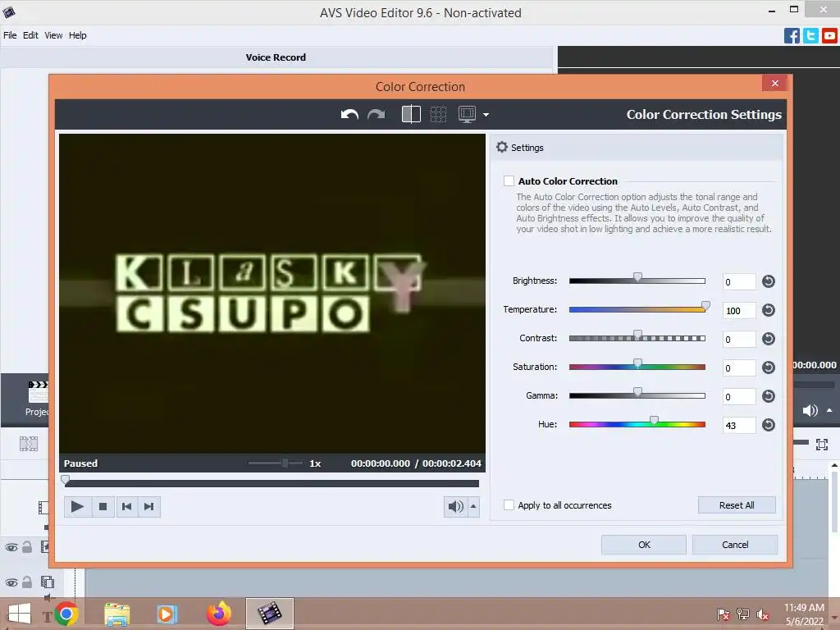Stop the preview playback
The width and height of the screenshot is (840, 630).
pos(103,506)
